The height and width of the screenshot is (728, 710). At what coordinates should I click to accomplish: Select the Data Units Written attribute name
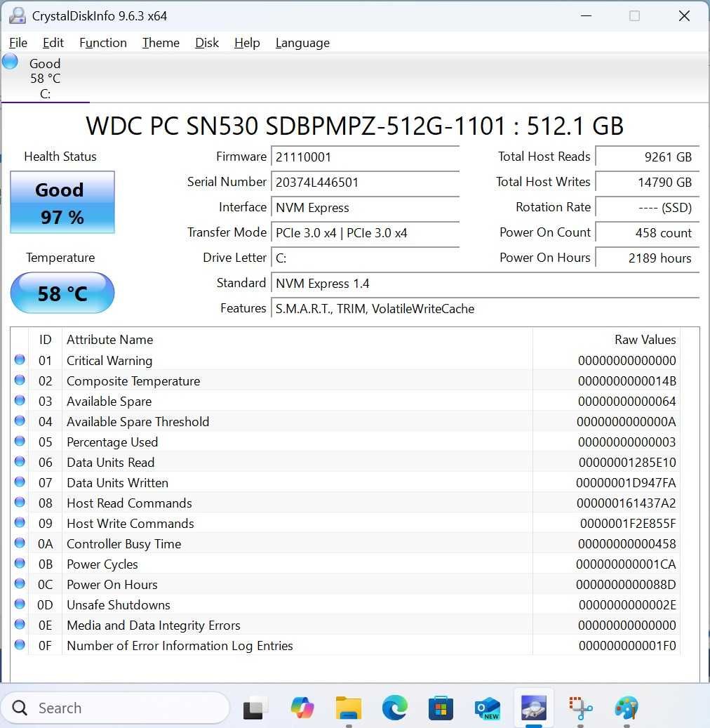(x=117, y=483)
